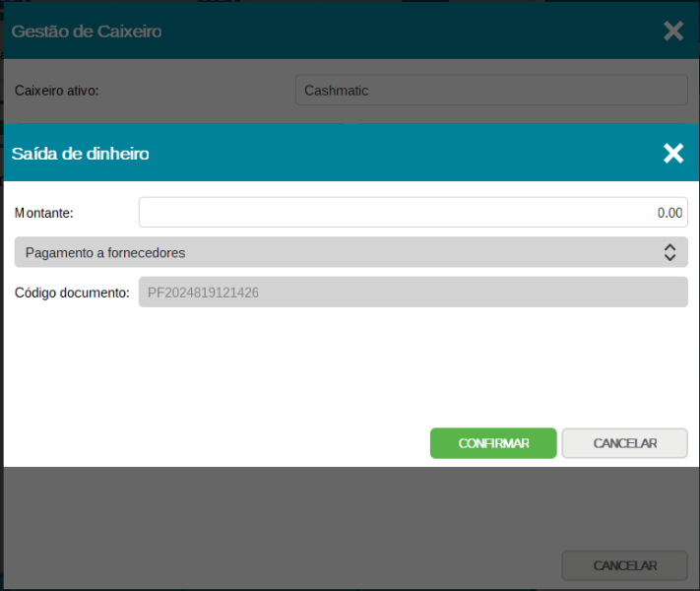Click the Caixeiro ativo Cashmatic field

tap(490, 91)
